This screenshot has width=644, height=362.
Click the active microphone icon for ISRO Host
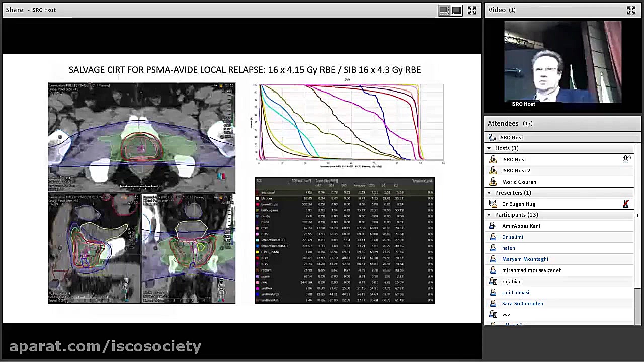[626, 159]
